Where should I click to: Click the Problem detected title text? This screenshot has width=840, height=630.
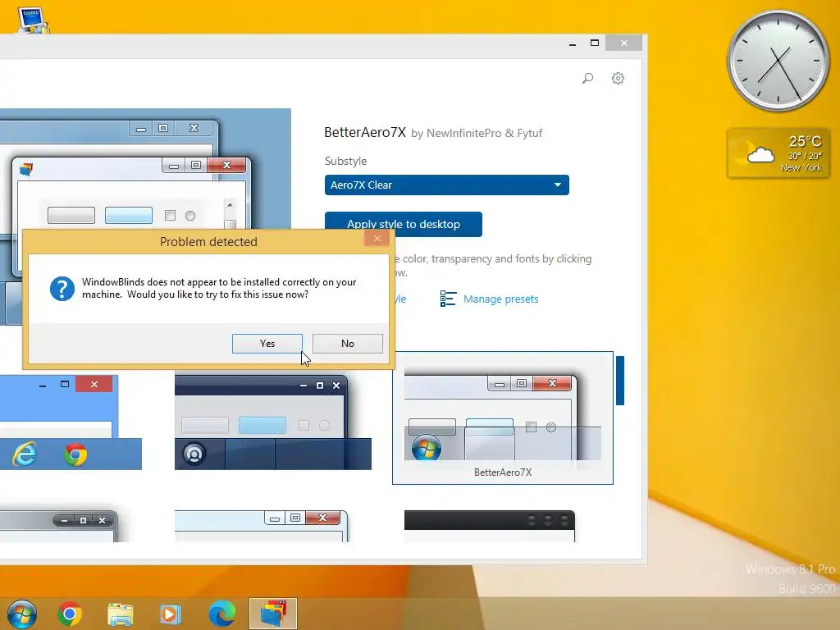click(x=208, y=242)
